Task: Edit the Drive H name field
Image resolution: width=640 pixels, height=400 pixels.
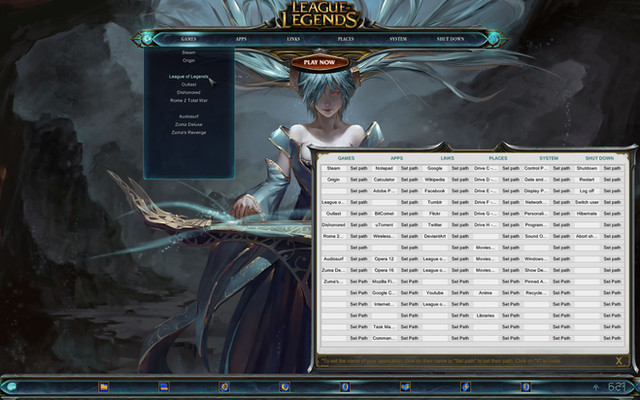Action: 485,225
